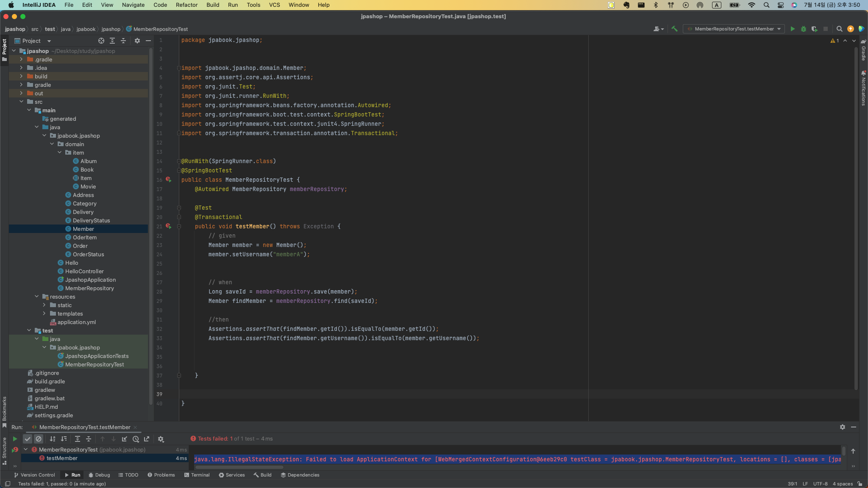Image resolution: width=868 pixels, height=488 pixels.
Task: Expand the templates folder
Action: point(44,313)
